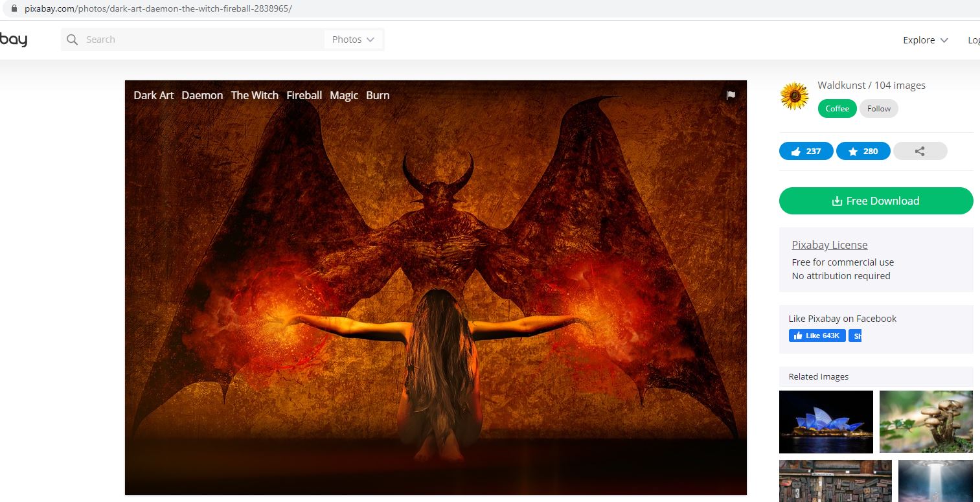This screenshot has height=502, width=980.
Task: Toggle Follow for Waldkunst
Action: (x=878, y=109)
